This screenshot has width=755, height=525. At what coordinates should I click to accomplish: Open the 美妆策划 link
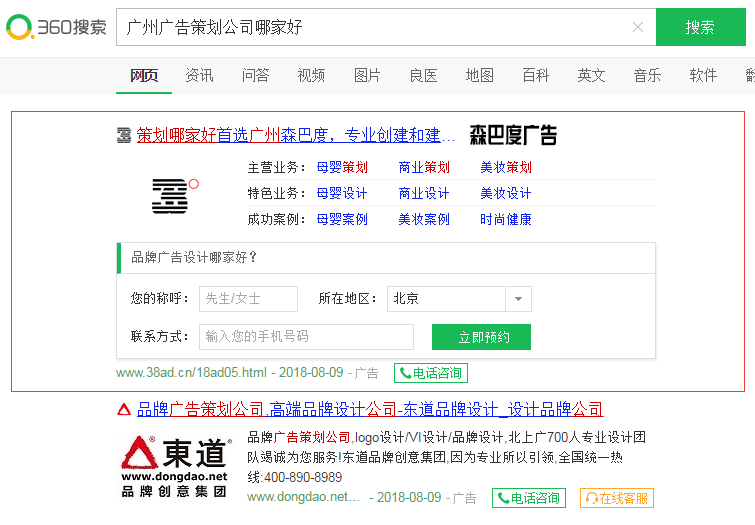tap(506, 167)
